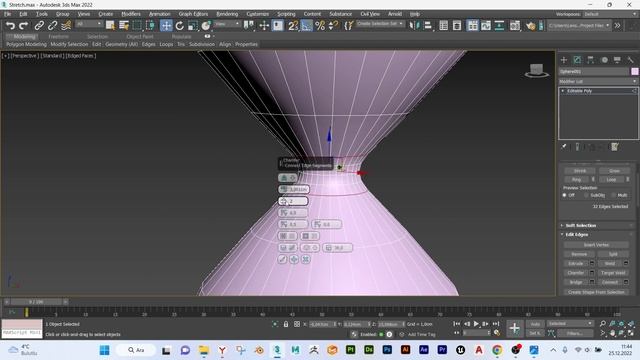Click the Loop selection button
This screenshot has height=360, width=640.
[x=611, y=180]
